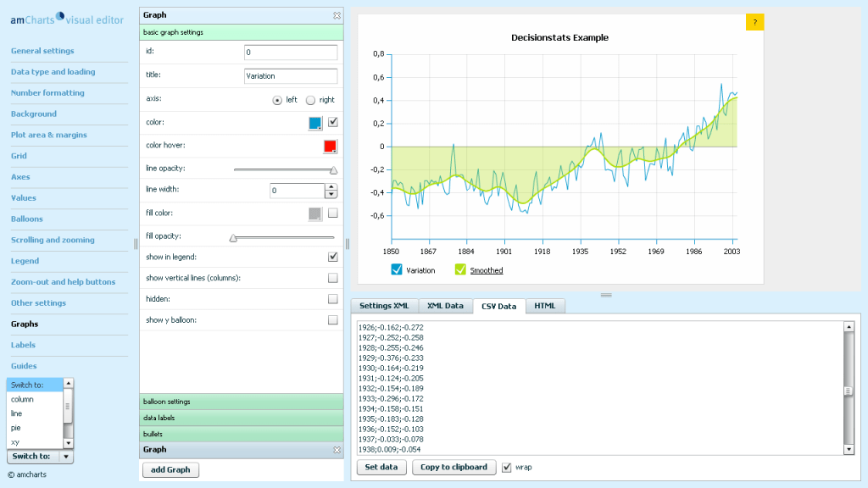This screenshot has height=488, width=868.
Task: Open the Switch to dropdown arrow
Action: tap(68, 456)
